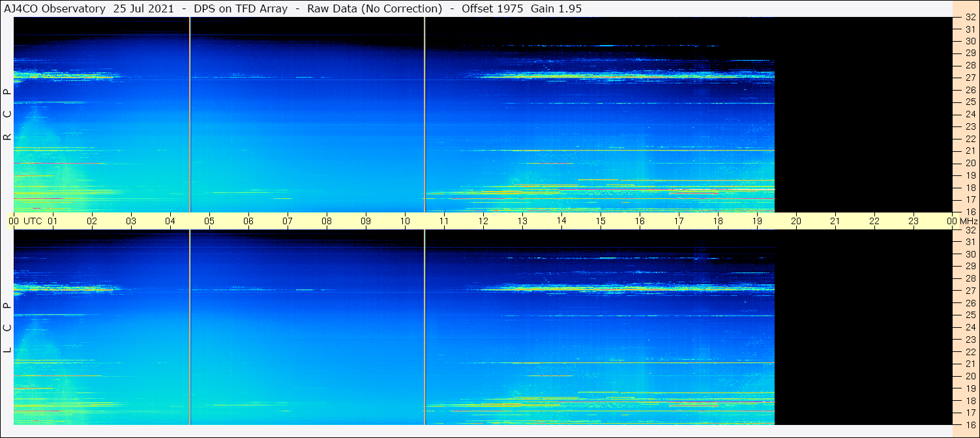
Task: Click hour label '23' on time axis
Action: click(913, 221)
